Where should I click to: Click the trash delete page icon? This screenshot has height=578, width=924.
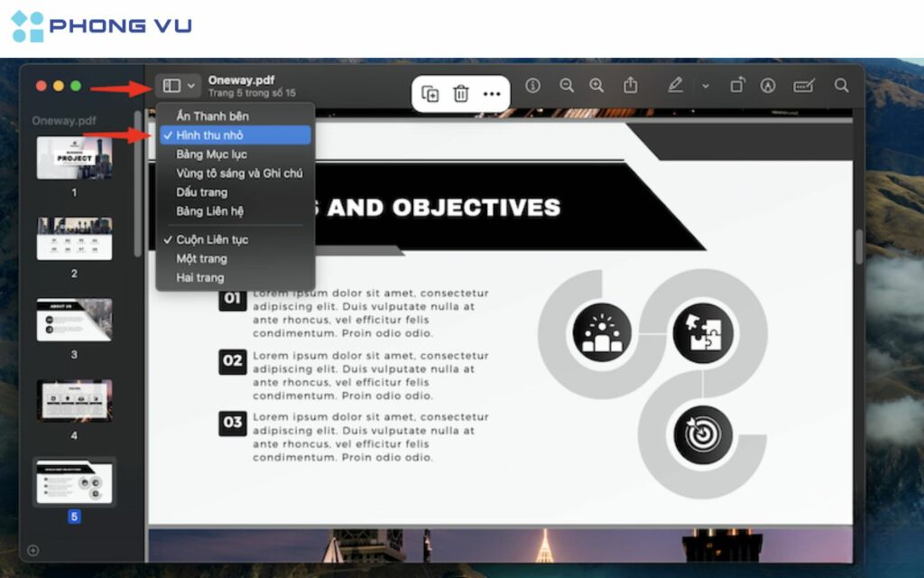pos(461,94)
